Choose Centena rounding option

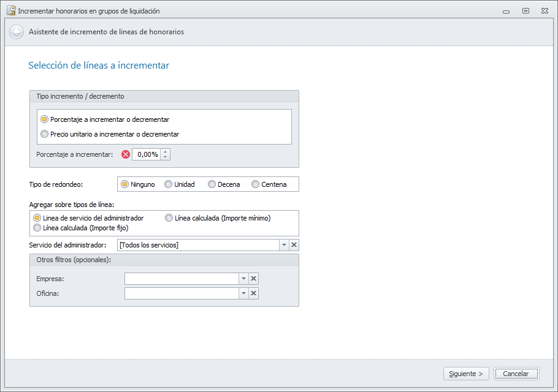256,184
